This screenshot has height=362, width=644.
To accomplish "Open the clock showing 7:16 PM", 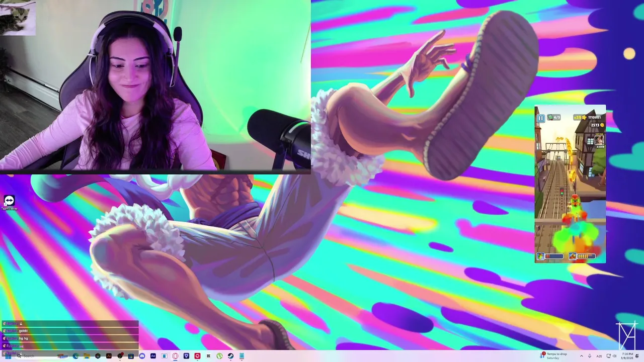I will [x=627, y=356].
